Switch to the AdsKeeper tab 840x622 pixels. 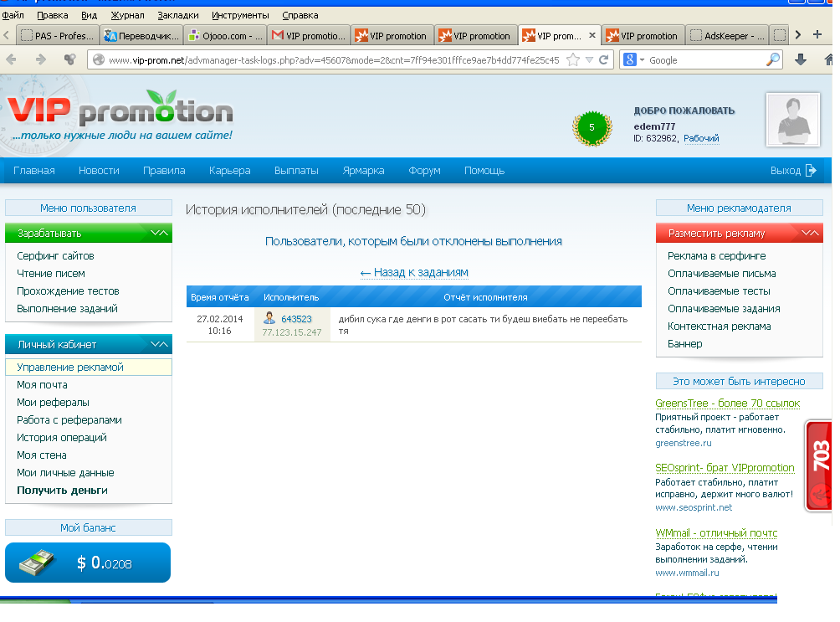(726, 35)
